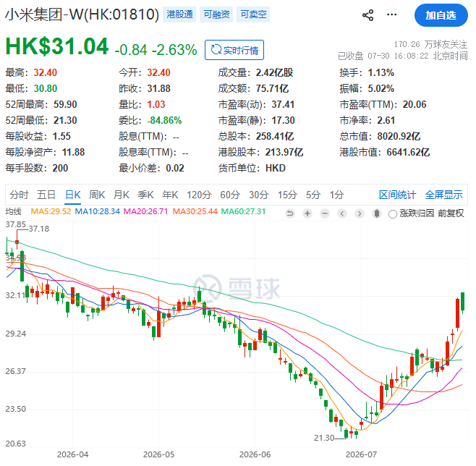The image size is (476, 466).
Task: Select the 年K tab
Action: pyautogui.click(x=170, y=195)
